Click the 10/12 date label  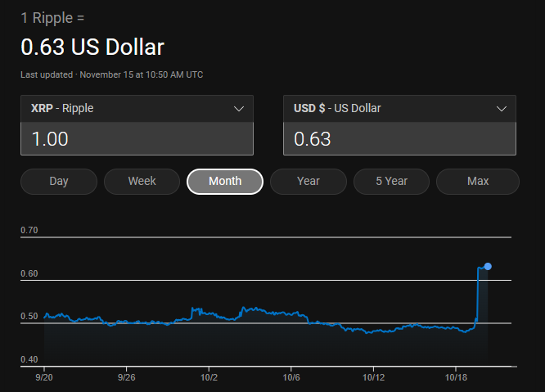point(374,377)
